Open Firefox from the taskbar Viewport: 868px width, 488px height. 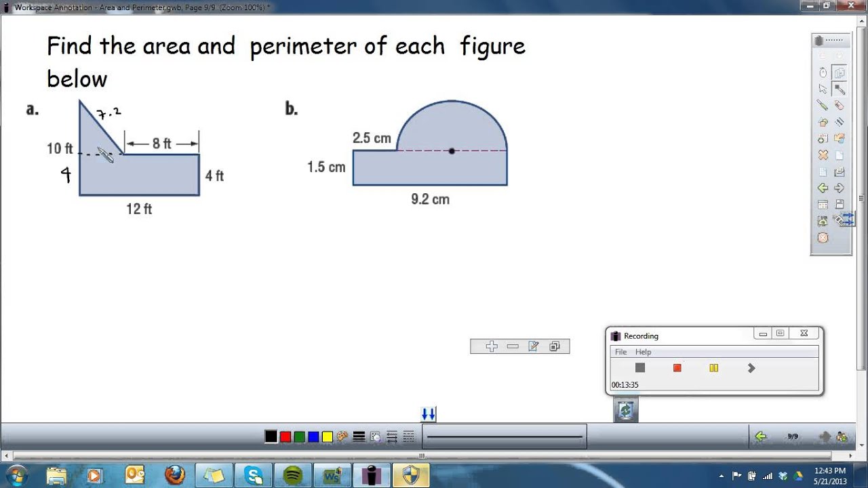174,475
